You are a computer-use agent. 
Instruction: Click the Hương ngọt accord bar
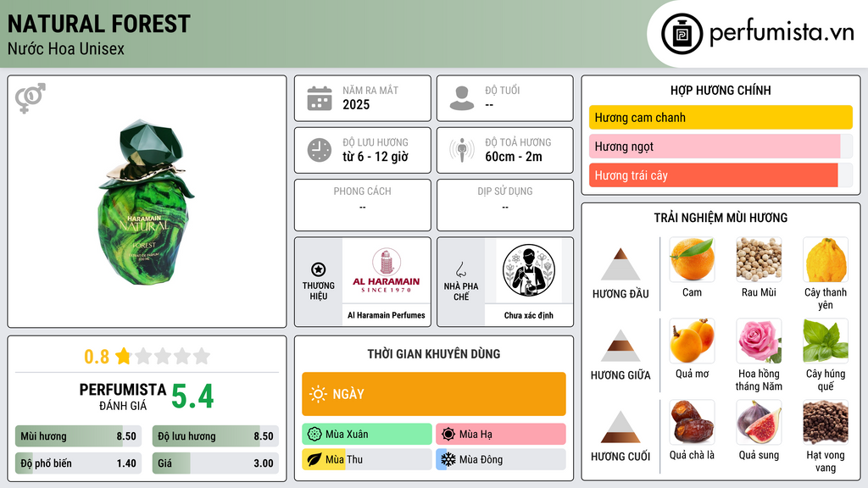click(x=721, y=146)
